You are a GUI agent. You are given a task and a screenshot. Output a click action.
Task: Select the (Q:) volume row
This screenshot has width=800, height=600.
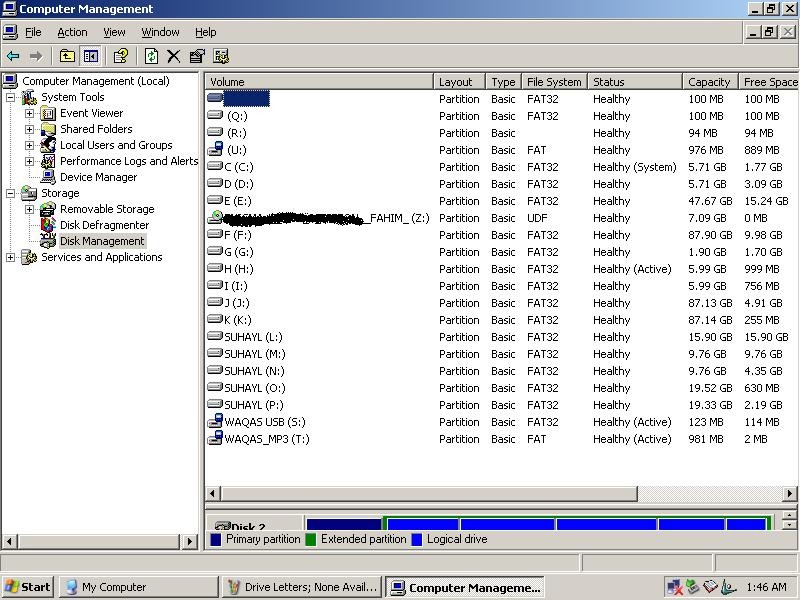pos(502,116)
